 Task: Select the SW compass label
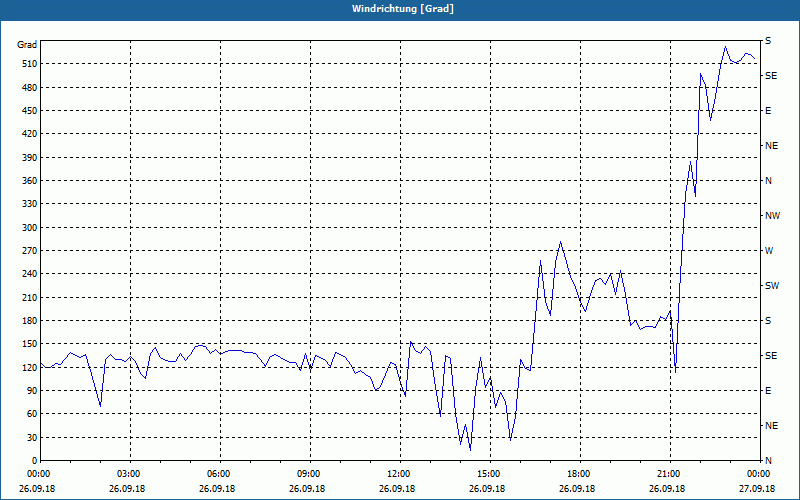772,286
